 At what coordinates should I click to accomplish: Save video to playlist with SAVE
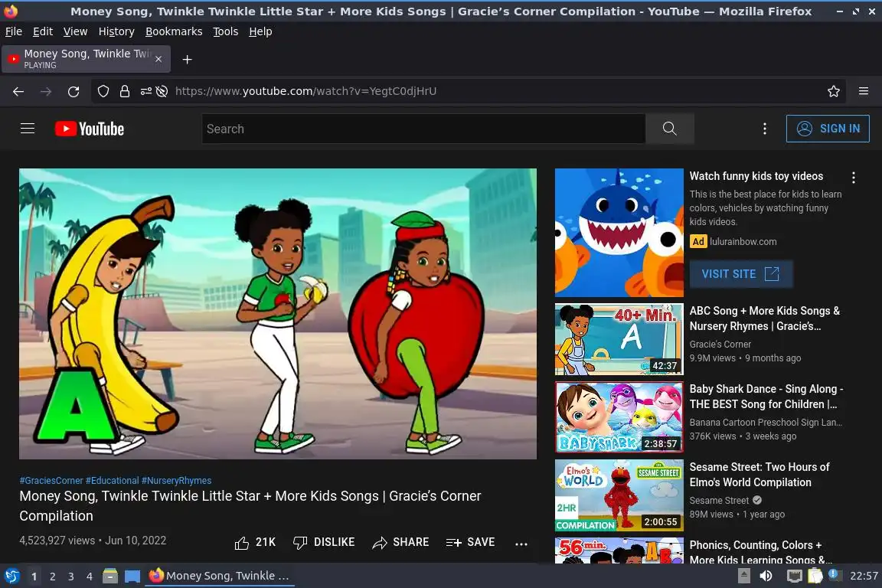click(x=470, y=542)
